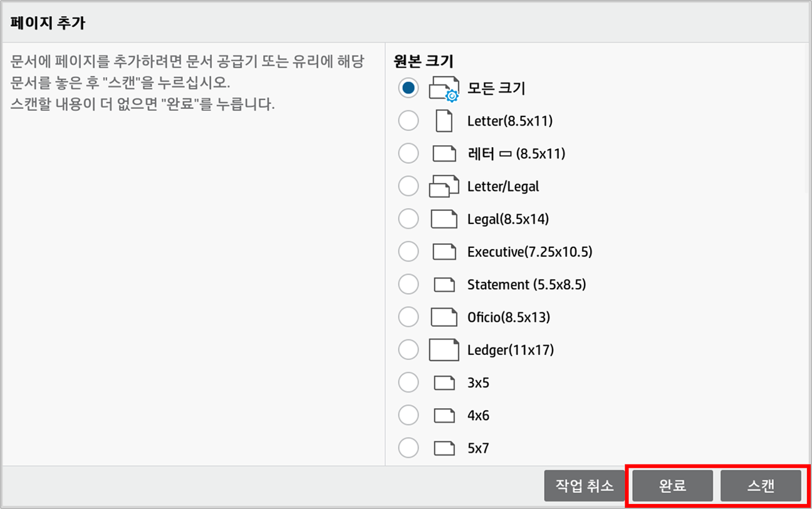Select the 모든 크기 radio button
812x509 pixels.
click(x=409, y=88)
